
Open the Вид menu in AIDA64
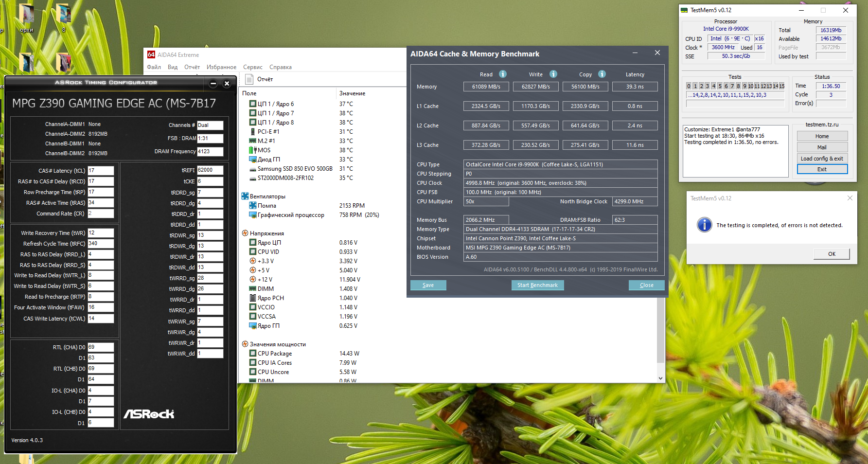tap(173, 67)
